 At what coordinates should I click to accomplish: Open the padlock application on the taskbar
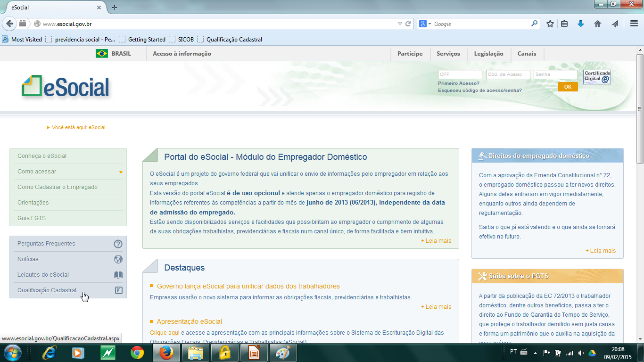(224, 353)
